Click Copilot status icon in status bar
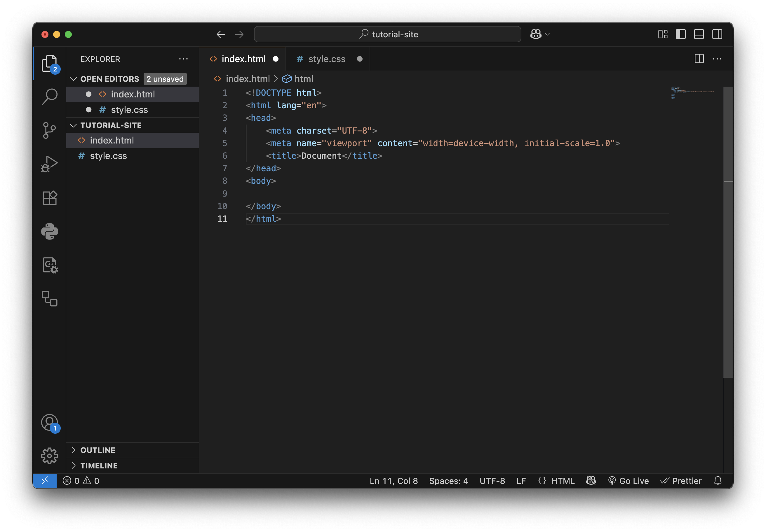Viewport: 766px width, 532px height. coord(591,481)
